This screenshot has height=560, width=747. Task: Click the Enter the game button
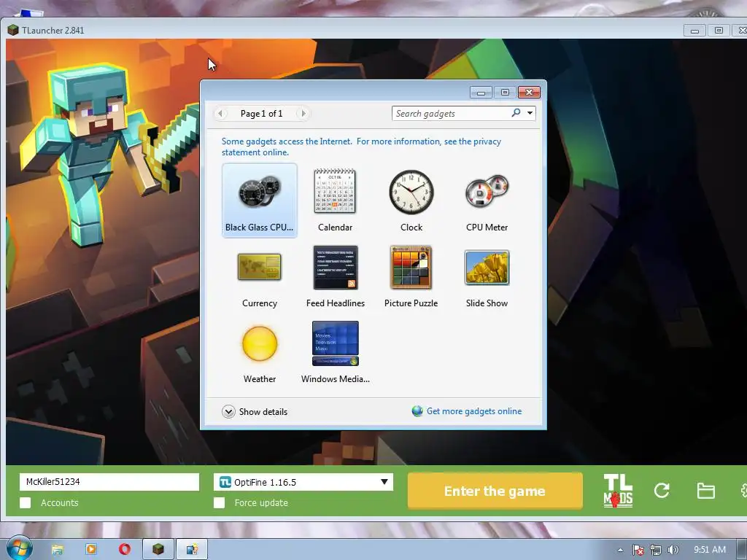[x=495, y=491]
